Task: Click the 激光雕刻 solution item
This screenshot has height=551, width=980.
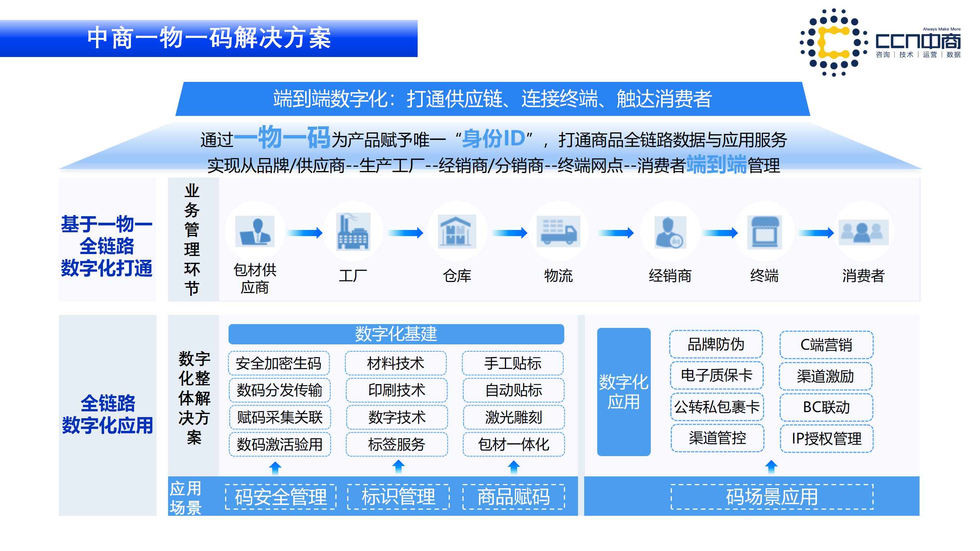Action: point(513,417)
